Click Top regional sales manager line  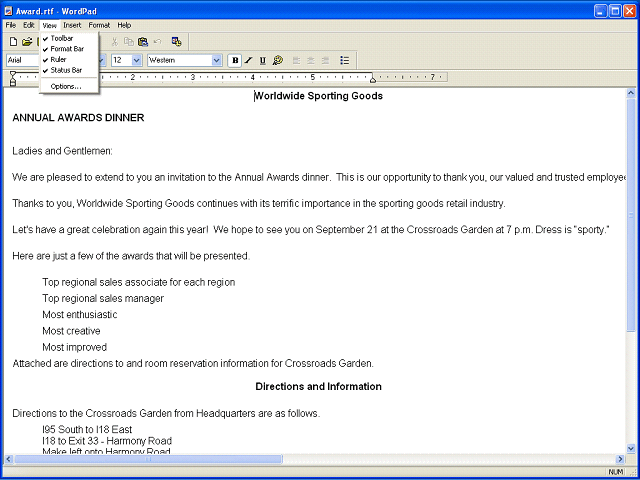(103, 299)
